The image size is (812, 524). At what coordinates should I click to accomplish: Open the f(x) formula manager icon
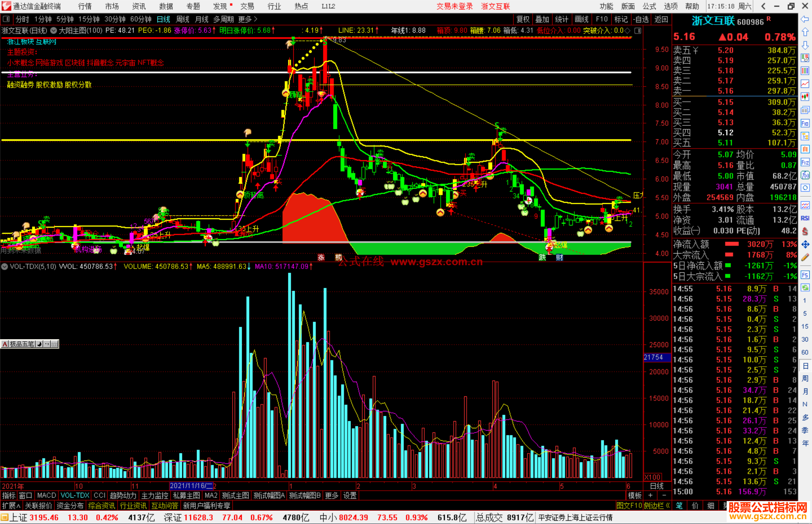click(805, 175)
